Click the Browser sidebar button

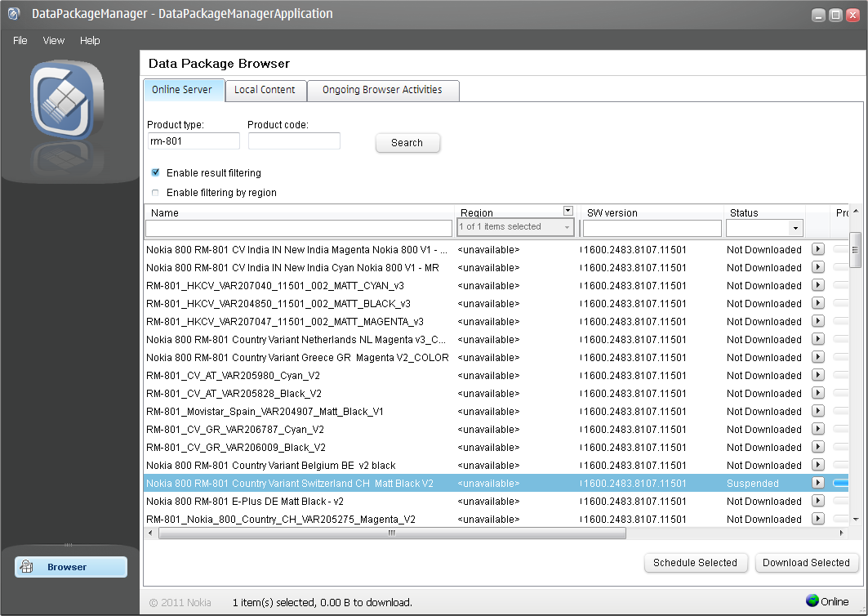click(71, 567)
